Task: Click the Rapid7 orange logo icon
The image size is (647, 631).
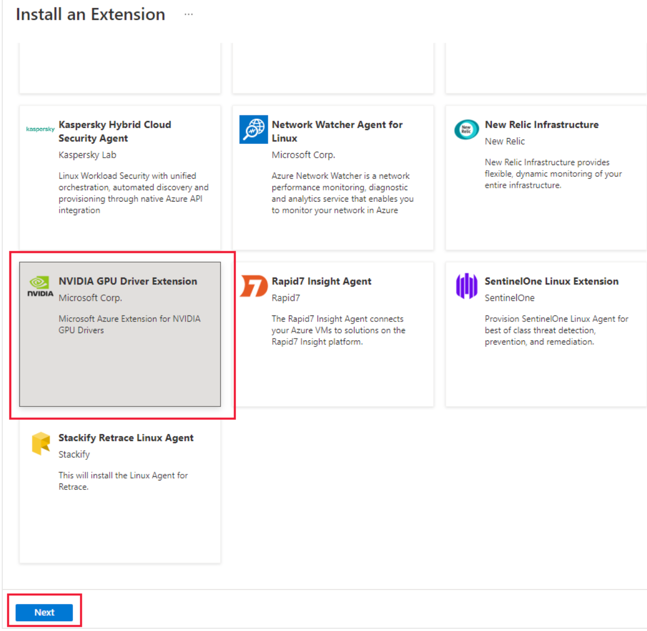Action: [254, 286]
